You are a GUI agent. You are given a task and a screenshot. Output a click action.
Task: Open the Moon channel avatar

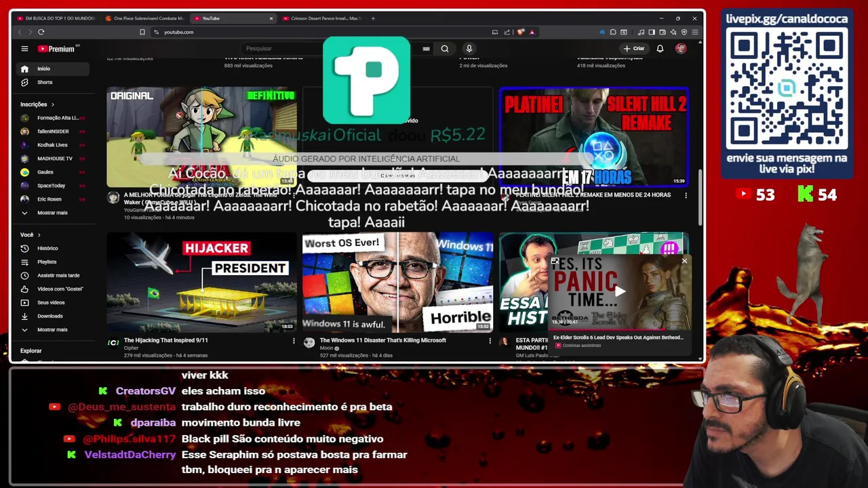tap(309, 343)
